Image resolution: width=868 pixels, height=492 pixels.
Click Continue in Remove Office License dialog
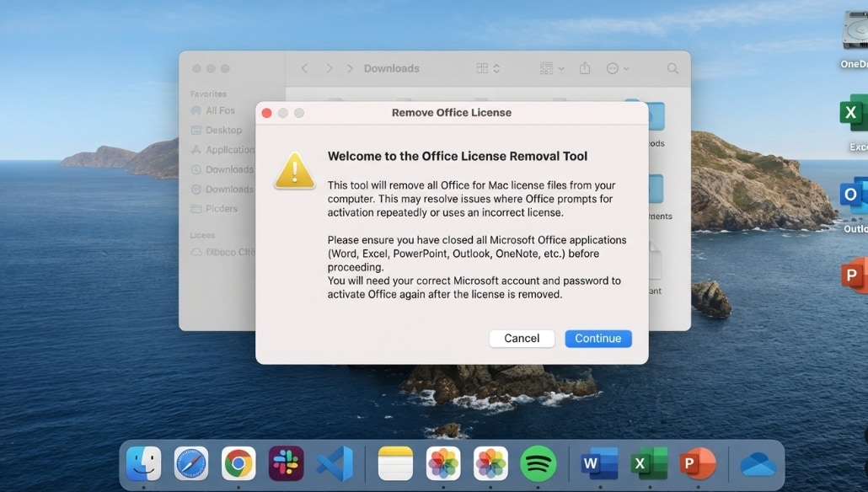(x=597, y=338)
